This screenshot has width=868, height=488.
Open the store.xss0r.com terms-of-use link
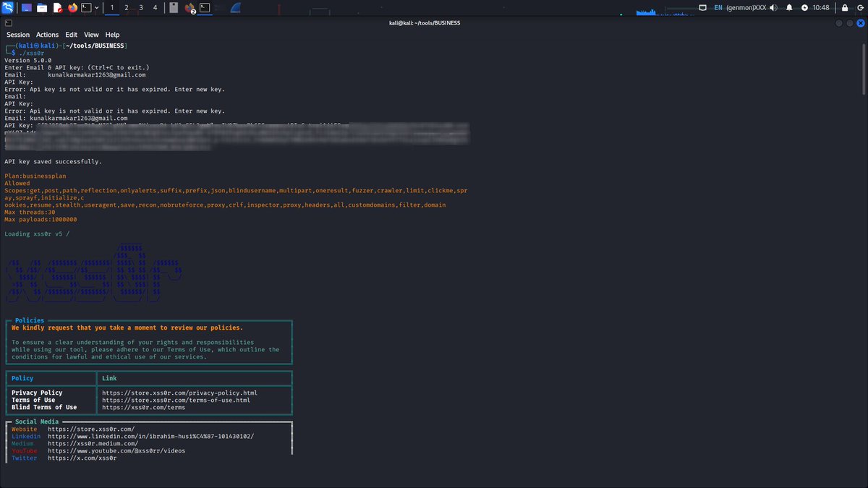click(176, 400)
